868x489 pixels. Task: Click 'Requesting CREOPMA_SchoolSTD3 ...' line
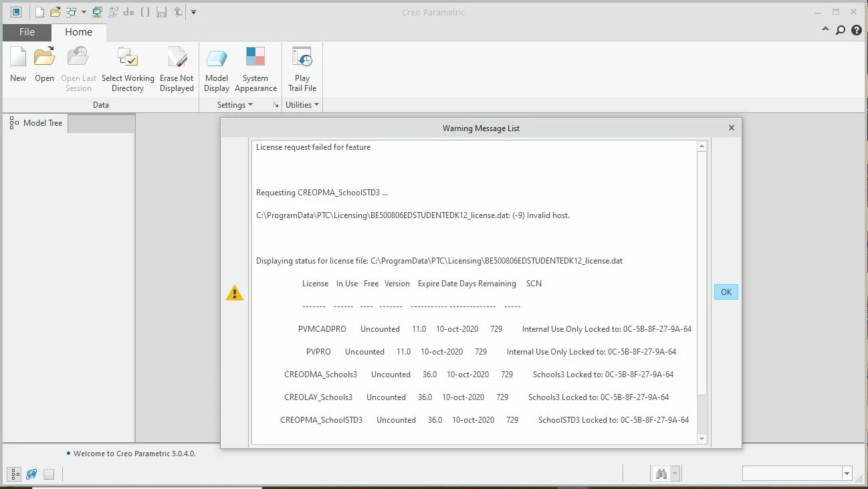(322, 193)
